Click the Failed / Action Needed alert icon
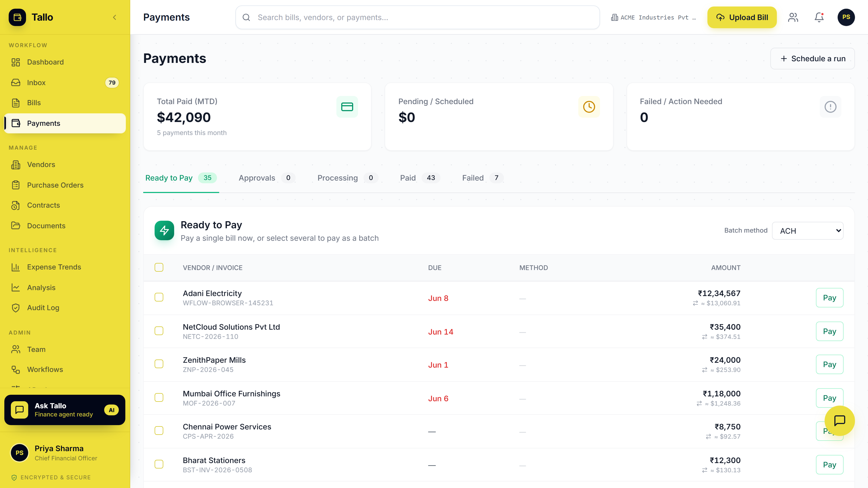 (830, 107)
